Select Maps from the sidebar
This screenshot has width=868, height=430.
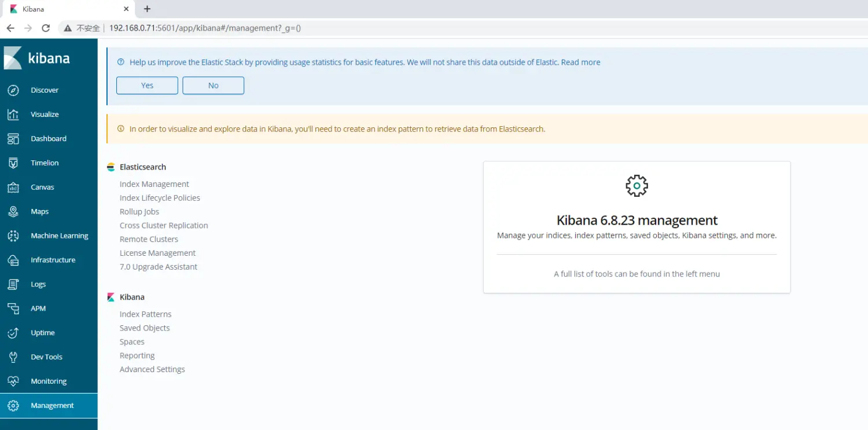coord(39,211)
